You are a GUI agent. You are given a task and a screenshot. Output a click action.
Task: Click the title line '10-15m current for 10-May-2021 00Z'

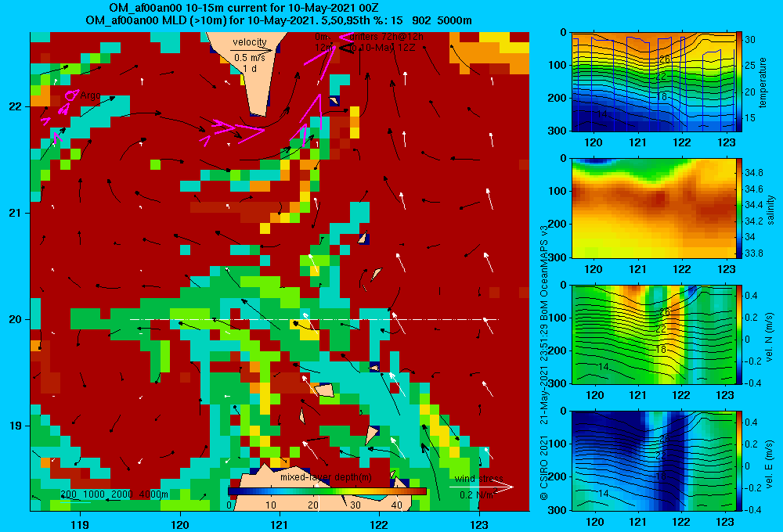pos(244,8)
